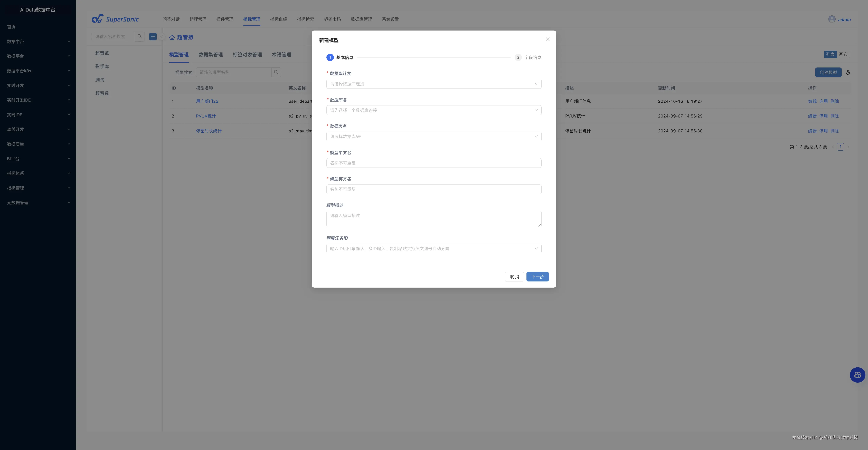Viewport: 868px width, 450px height.
Task: Close the 新建模型 dialog with X icon
Action: click(x=547, y=39)
